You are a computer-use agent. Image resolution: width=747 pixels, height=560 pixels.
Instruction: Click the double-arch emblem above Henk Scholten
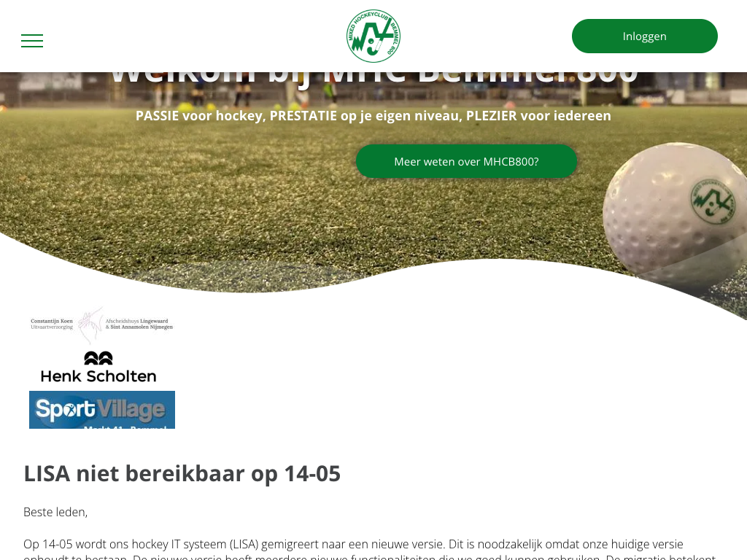coord(98,358)
